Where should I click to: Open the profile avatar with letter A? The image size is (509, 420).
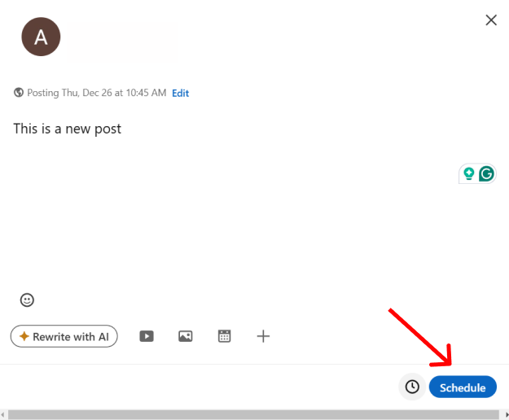41,37
